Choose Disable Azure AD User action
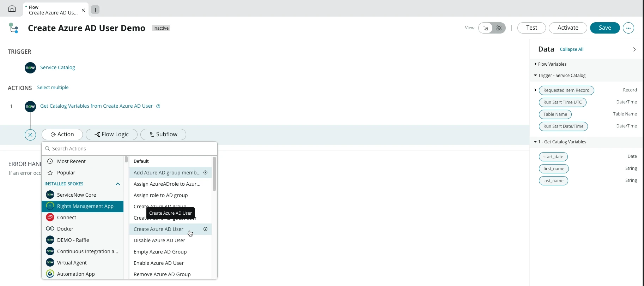The width and height of the screenshot is (644, 286). click(170, 240)
